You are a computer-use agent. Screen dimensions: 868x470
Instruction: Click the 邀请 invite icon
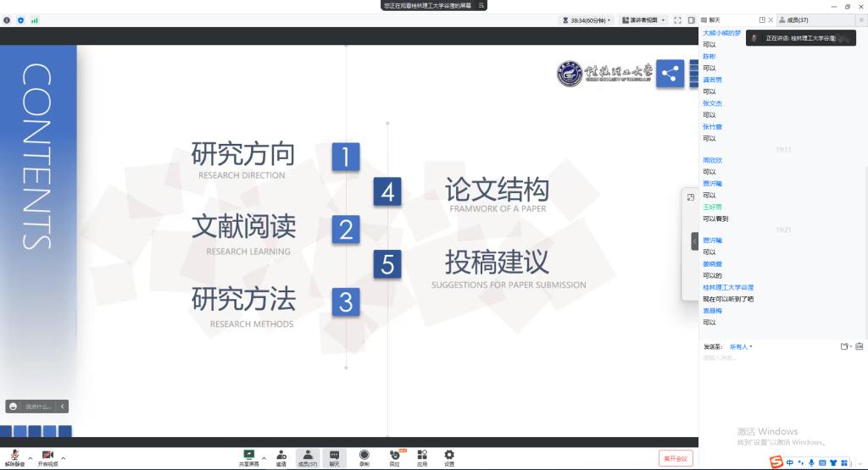pyautogui.click(x=281, y=456)
